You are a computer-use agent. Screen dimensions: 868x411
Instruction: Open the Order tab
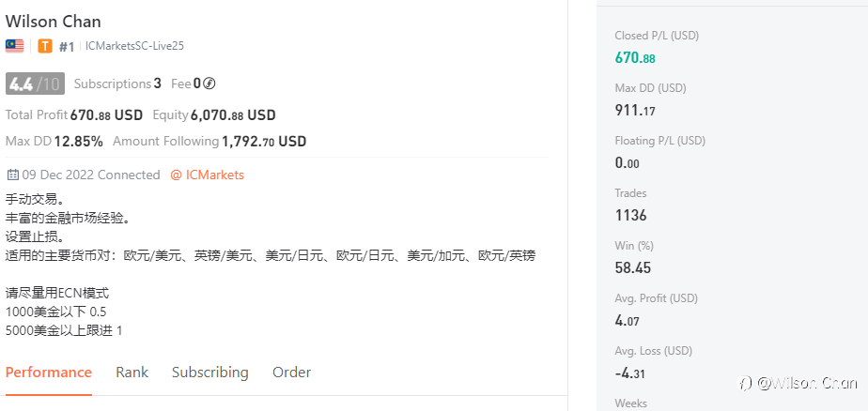[x=292, y=373]
